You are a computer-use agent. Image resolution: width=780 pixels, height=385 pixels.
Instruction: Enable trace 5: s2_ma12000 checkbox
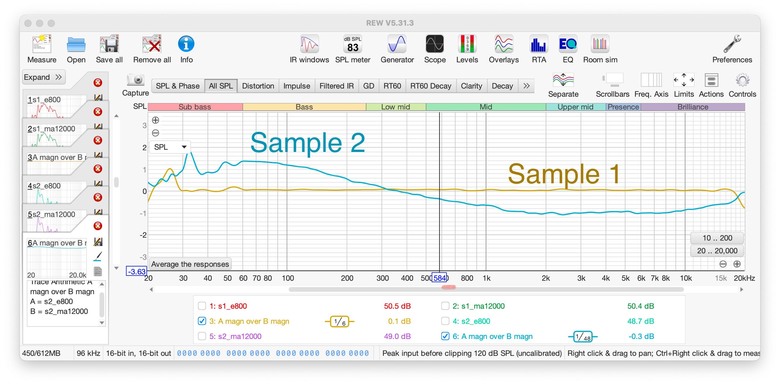tap(201, 336)
